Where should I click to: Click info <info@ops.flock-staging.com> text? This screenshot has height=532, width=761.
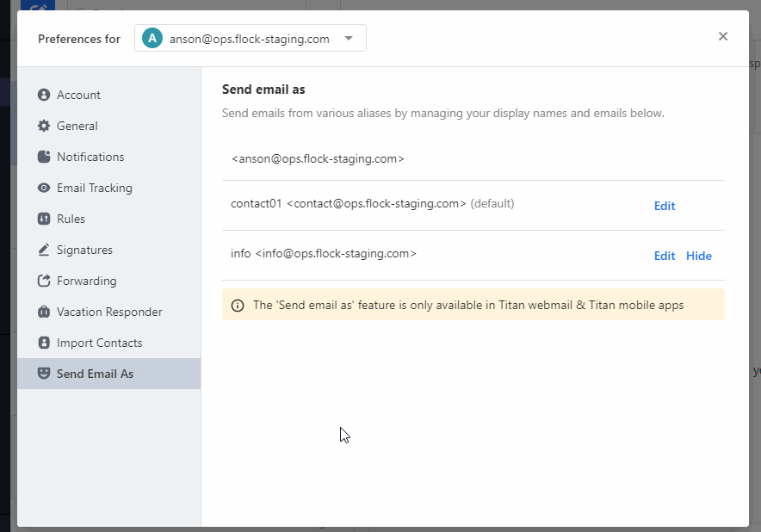pos(324,253)
